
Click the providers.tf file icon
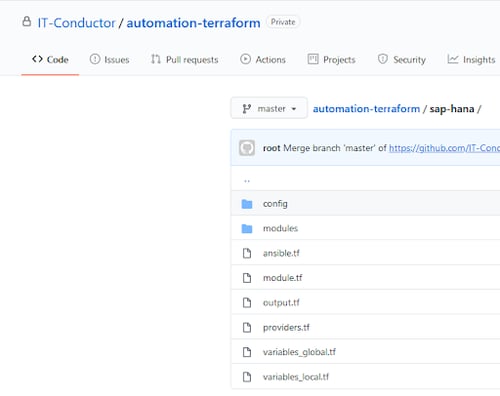pyautogui.click(x=247, y=327)
